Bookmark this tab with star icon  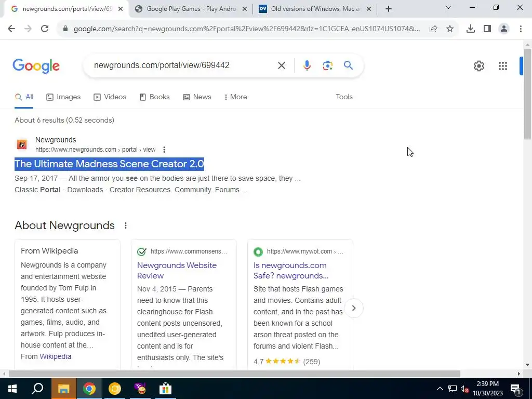(450, 29)
